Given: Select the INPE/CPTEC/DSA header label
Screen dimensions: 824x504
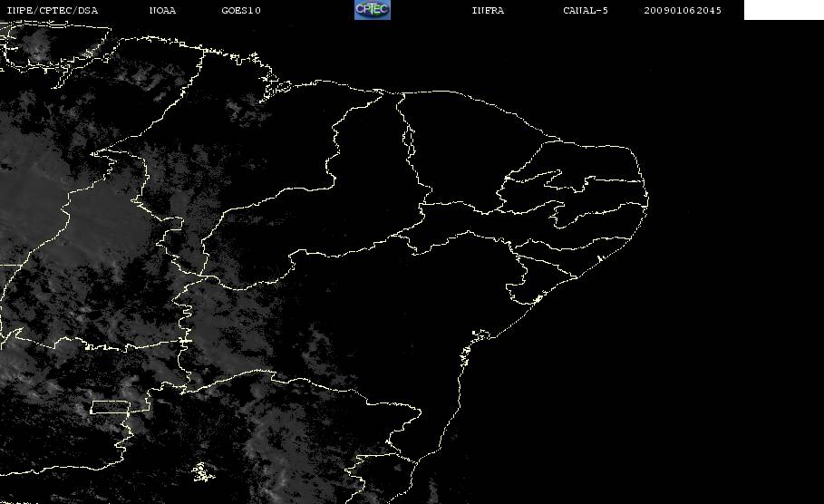Looking at the screenshot, I should point(53,11).
